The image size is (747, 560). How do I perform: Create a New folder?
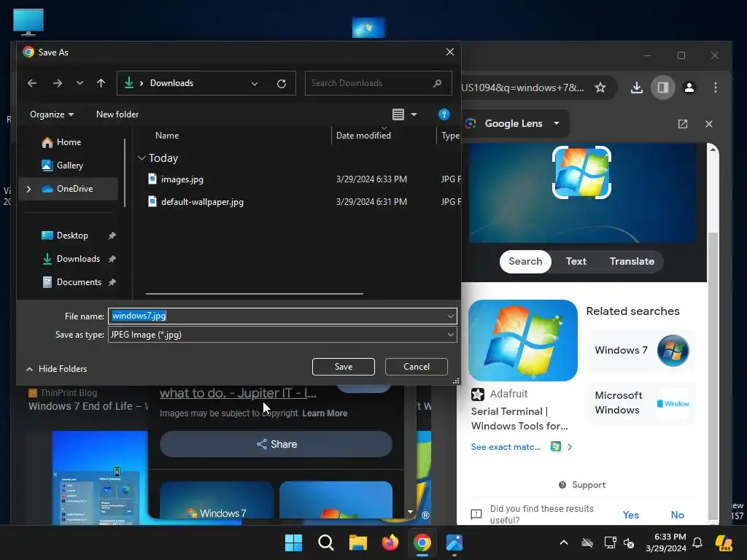[117, 114]
